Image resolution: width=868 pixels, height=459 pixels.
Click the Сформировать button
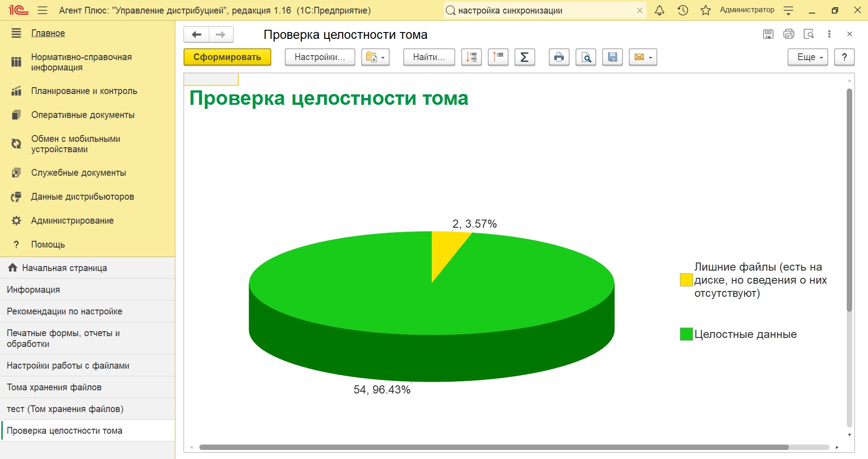click(x=227, y=57)
